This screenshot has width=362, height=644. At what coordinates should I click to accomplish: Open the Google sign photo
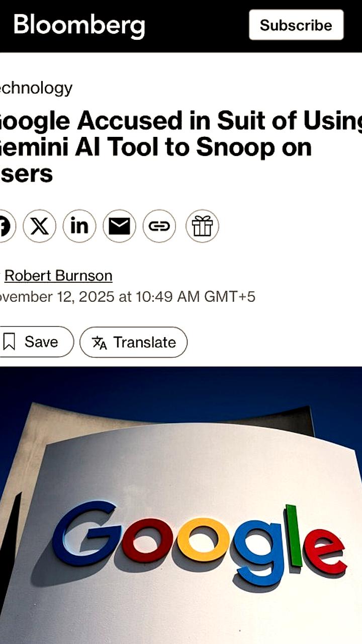(181, 505)
